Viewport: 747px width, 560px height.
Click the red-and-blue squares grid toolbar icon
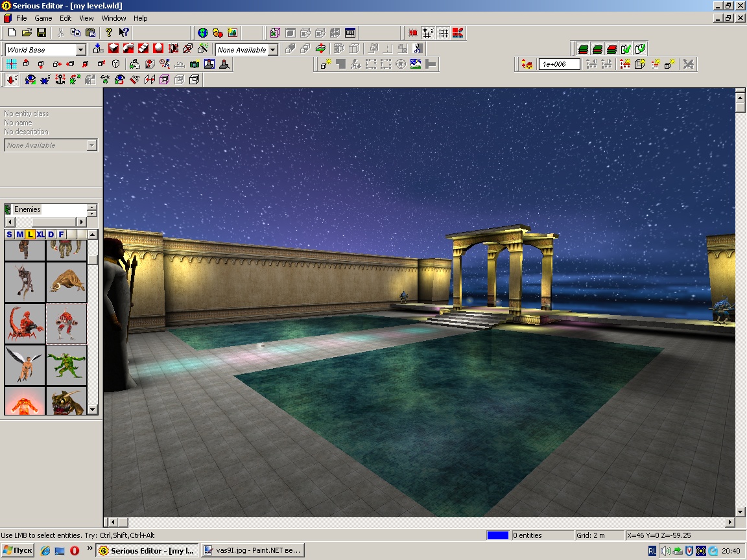click(x=458, y=33)
